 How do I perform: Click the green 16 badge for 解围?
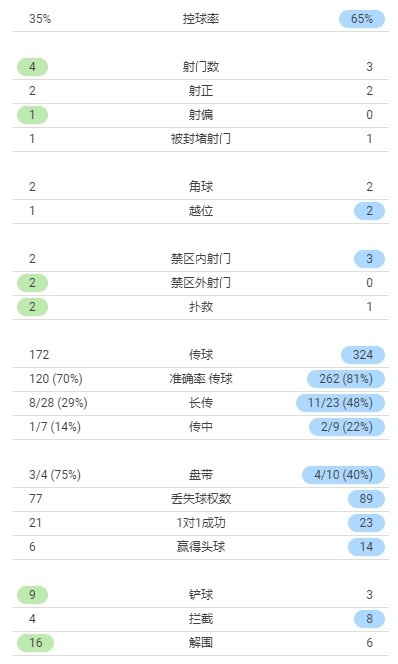(36, 643)
